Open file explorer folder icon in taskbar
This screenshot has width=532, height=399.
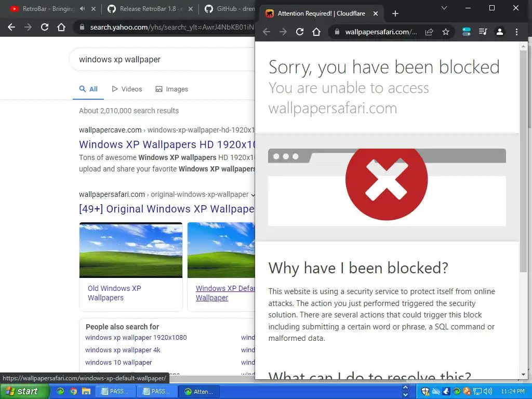point(86,391)
